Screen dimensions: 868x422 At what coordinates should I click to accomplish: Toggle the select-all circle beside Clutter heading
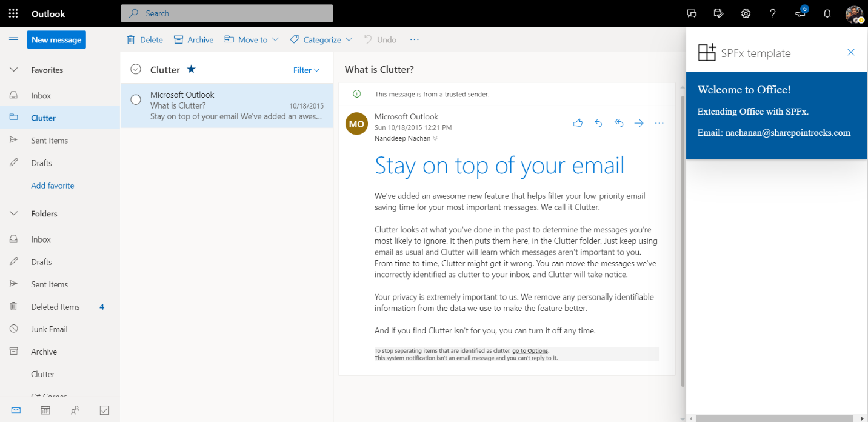[x=136, y=69]
